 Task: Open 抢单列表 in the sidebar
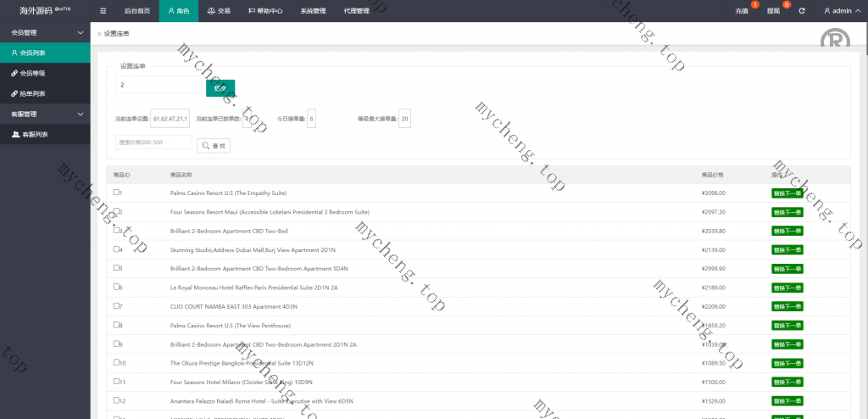click(33, 93)
